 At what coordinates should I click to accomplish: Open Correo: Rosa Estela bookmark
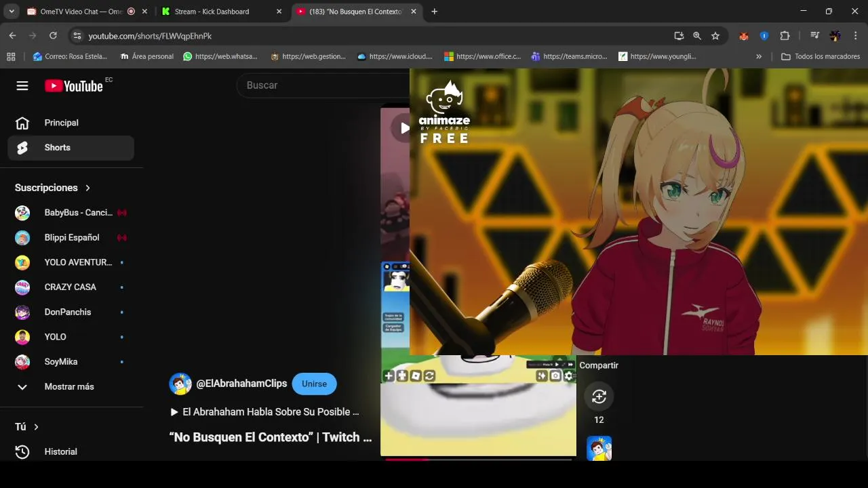(x=71, y=56)
